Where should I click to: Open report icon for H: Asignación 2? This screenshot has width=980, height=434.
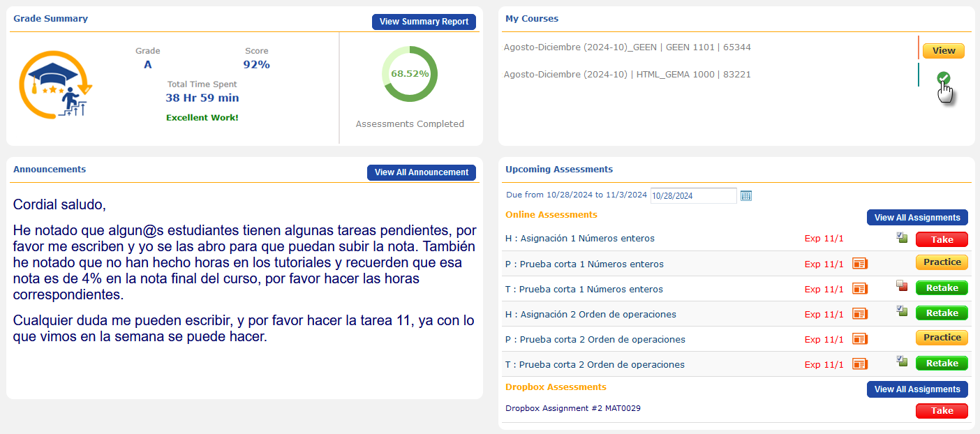(x=860, y=314)
